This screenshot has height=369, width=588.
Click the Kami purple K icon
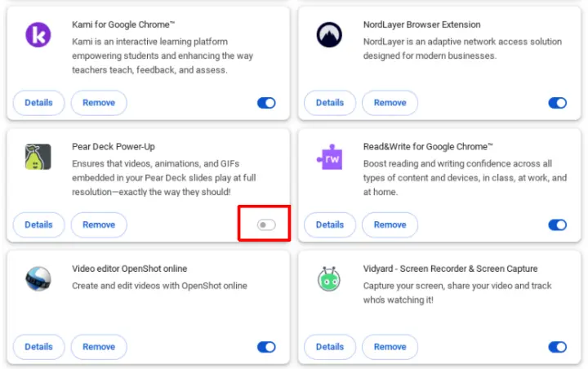click(38, 35)
